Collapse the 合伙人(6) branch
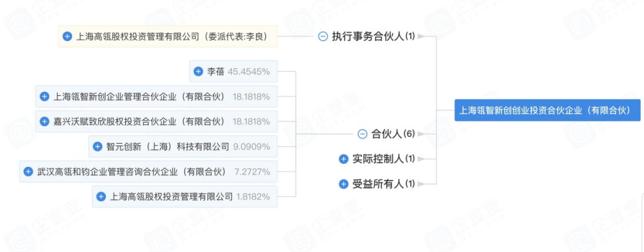The height and width of the screenshot is (252, 644). click(362, 134)
